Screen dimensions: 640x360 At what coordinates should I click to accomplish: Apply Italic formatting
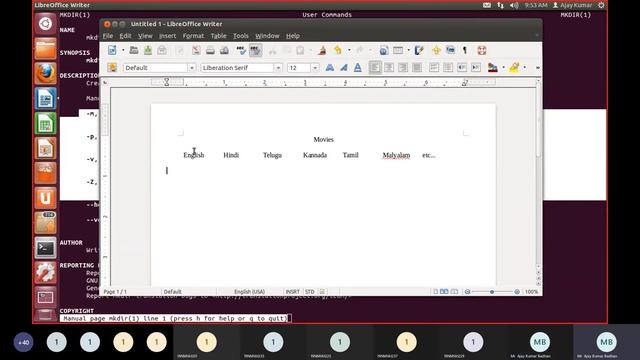point(344,67)
